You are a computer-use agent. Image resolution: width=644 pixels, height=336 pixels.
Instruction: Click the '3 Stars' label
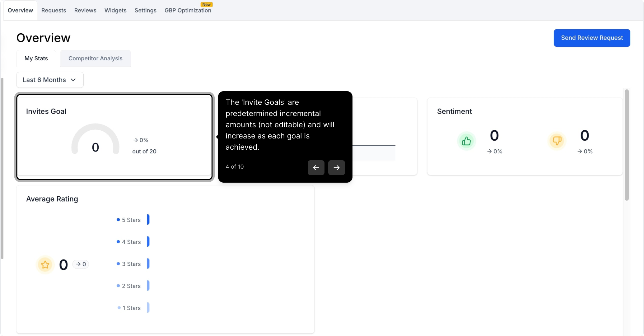(131, 264)
